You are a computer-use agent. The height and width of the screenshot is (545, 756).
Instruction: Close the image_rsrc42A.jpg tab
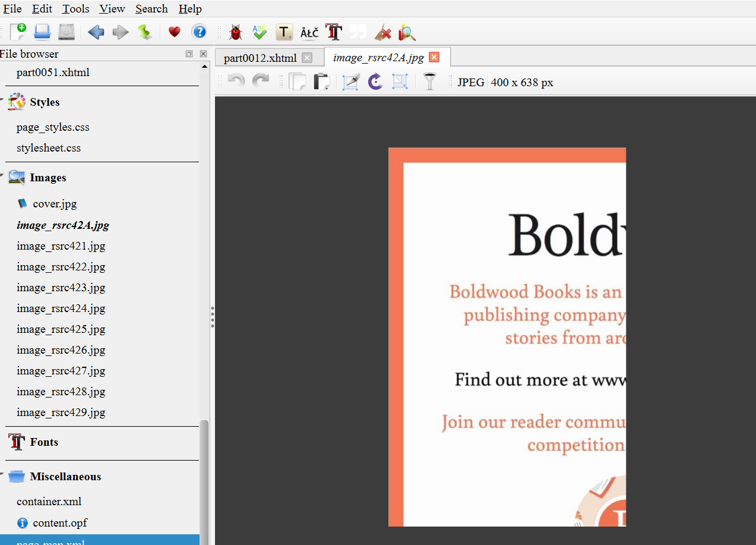[434, 57]
